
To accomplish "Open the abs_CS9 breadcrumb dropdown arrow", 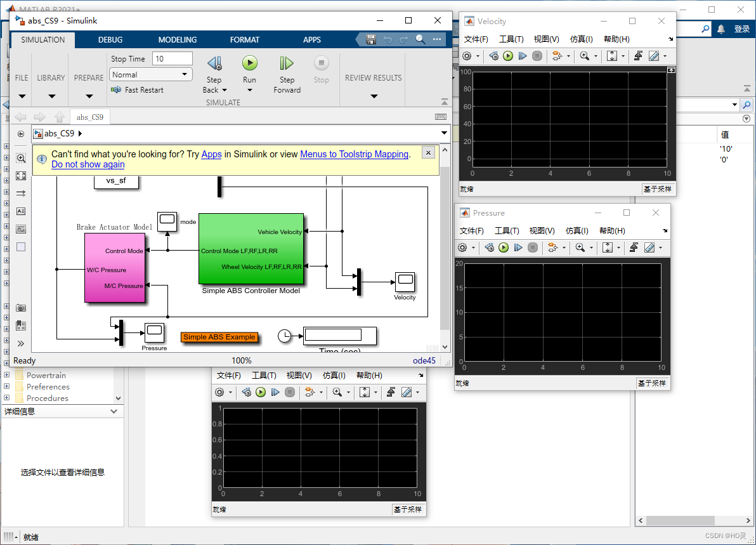I will pos(444,133).
